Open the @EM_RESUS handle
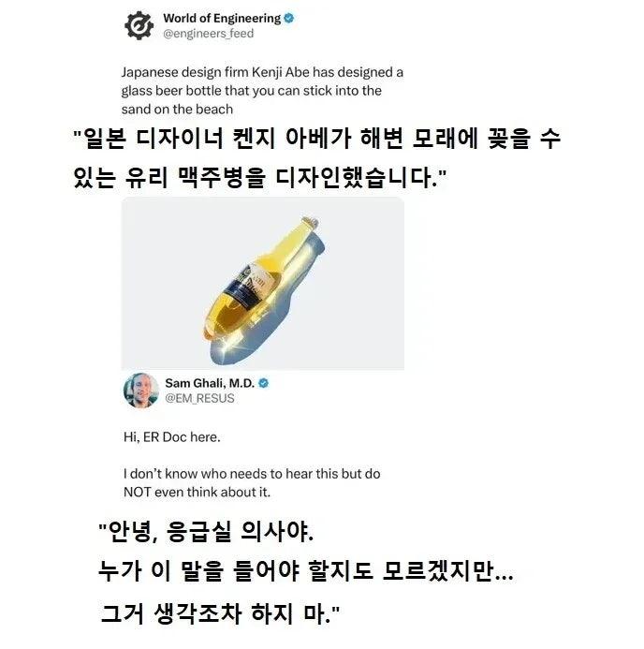Image resolution: width=644 pixels, height=649 pixels. pyautogui.click(x=199, y=398)
